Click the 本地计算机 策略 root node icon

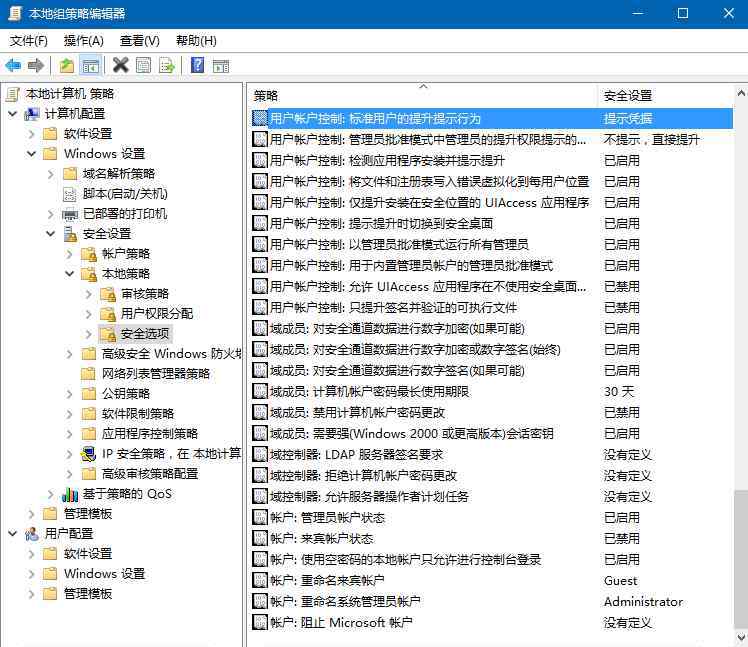(13, 94)
